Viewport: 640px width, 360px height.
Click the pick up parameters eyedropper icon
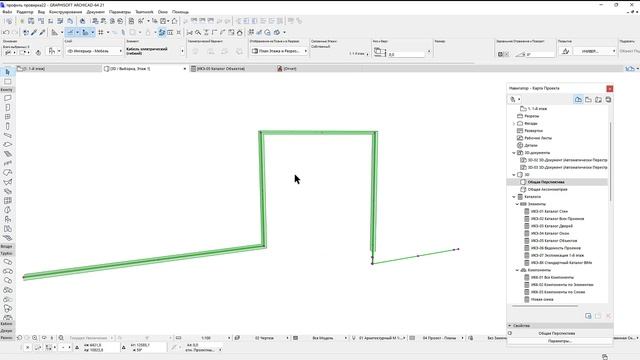coord(34,32)
